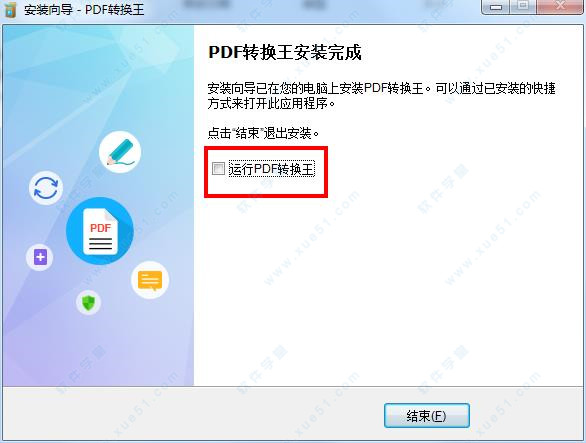Click the purple plus icon
Viewport: 586px width, 443px height.
40,257
